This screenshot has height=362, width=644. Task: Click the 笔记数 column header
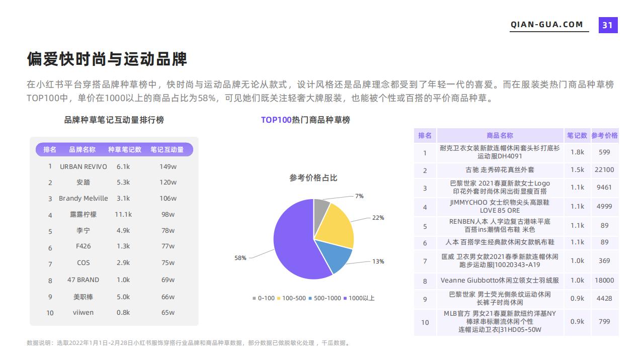577,135
